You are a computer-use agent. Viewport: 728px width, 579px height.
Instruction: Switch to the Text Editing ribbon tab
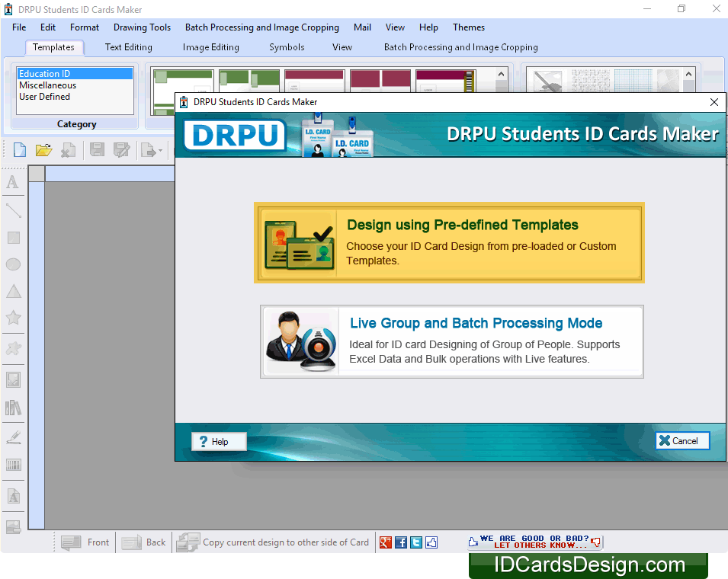coord(129,47)
